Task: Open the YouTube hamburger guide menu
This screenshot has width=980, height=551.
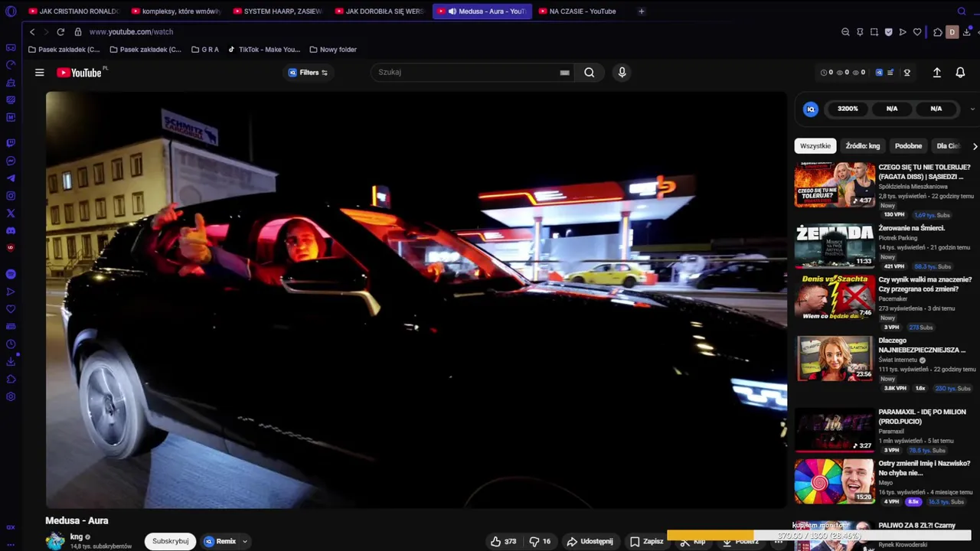Action: [40, 73]
